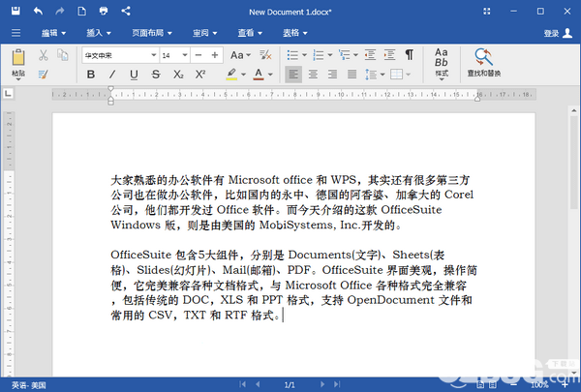This screenshot has height=392, width=581.
Task: Open multilevel list dropdown
Action: coord(355,55)
